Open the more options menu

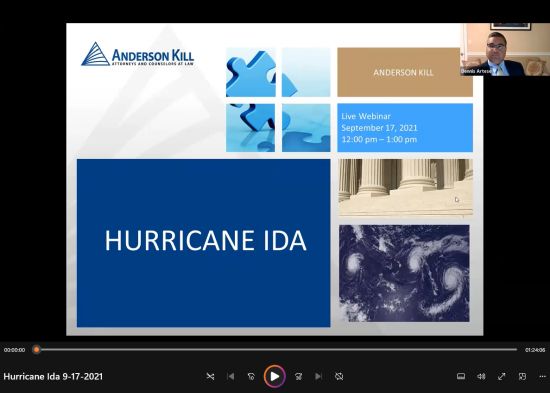[x=542, y=377]
